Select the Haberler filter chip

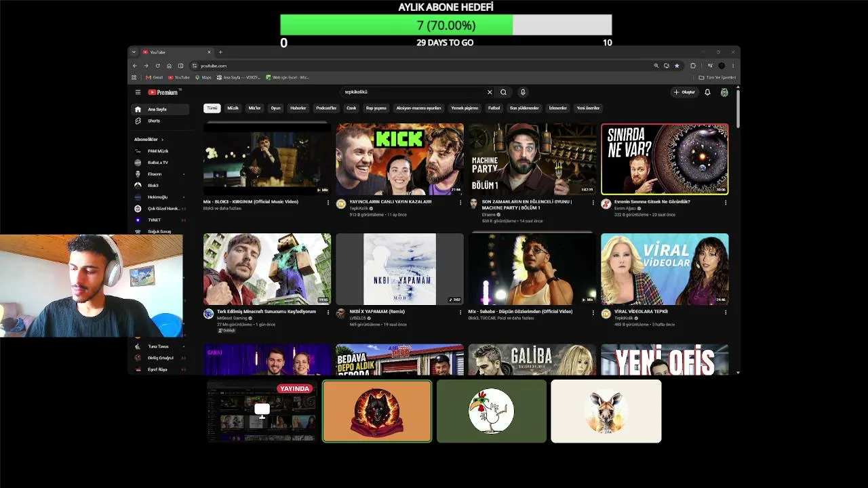click(x=298, y=108)
